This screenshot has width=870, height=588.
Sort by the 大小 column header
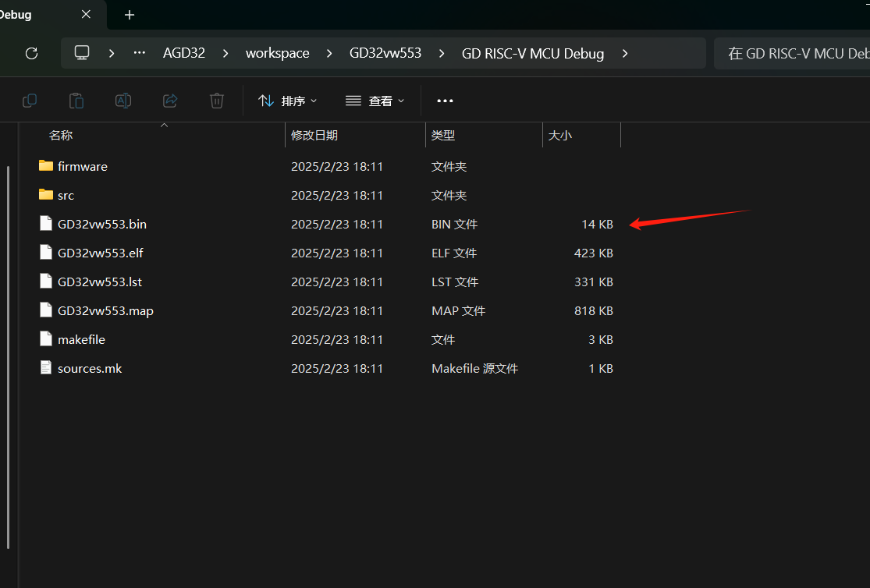tap(559, 135)
